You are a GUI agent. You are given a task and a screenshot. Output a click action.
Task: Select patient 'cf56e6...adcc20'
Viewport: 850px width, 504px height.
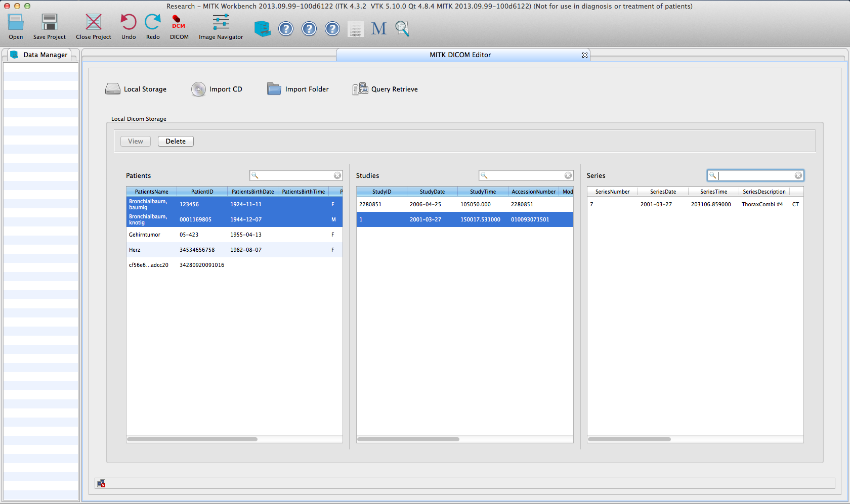(x=234, y=265)
